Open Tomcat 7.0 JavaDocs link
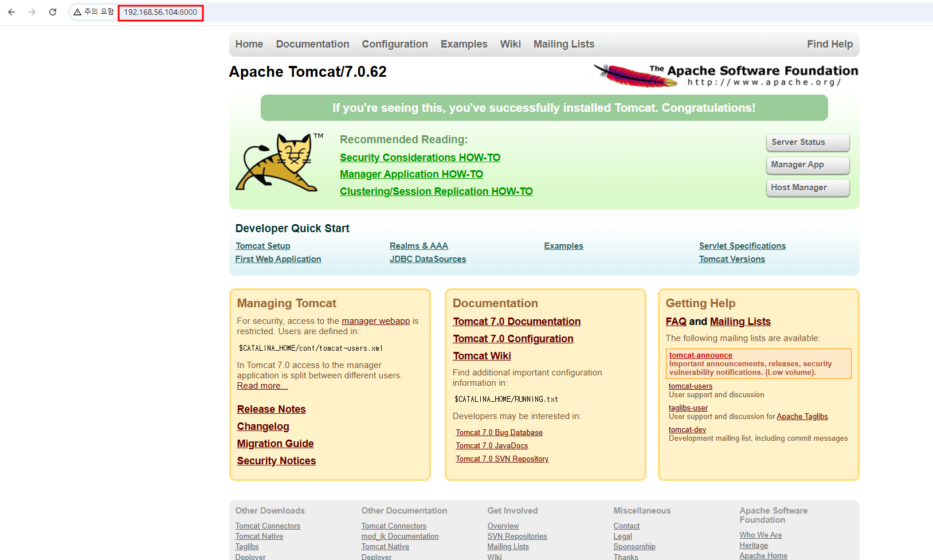This screenshot has width=933, height=560. coord(492,446)
